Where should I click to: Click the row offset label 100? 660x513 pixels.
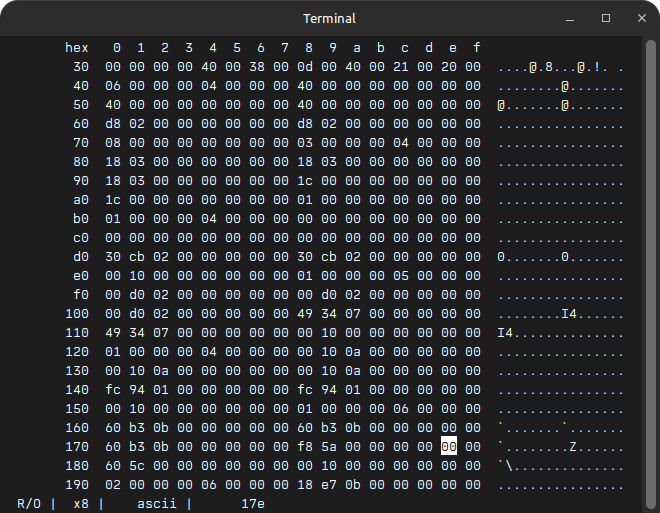77,313
